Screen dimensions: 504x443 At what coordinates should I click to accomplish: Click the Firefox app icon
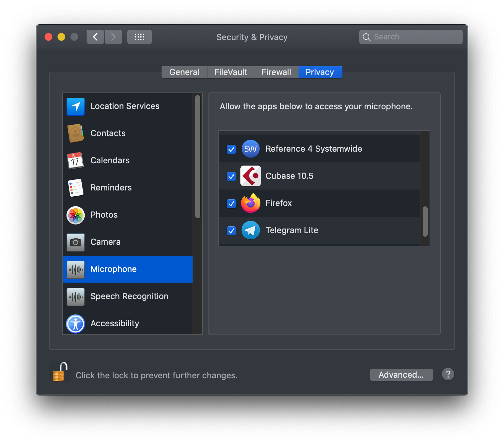(x=251, y=203)
